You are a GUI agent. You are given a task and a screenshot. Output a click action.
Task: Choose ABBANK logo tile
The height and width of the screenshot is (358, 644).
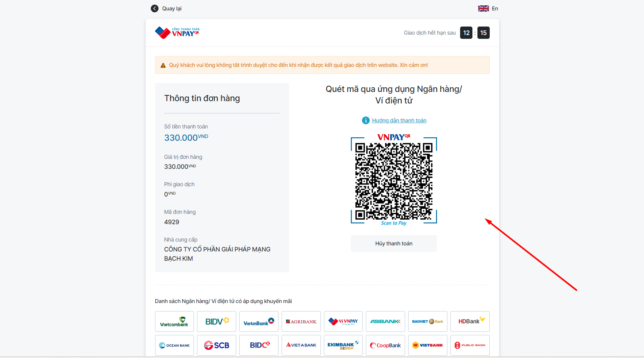[x=385, y=321]
